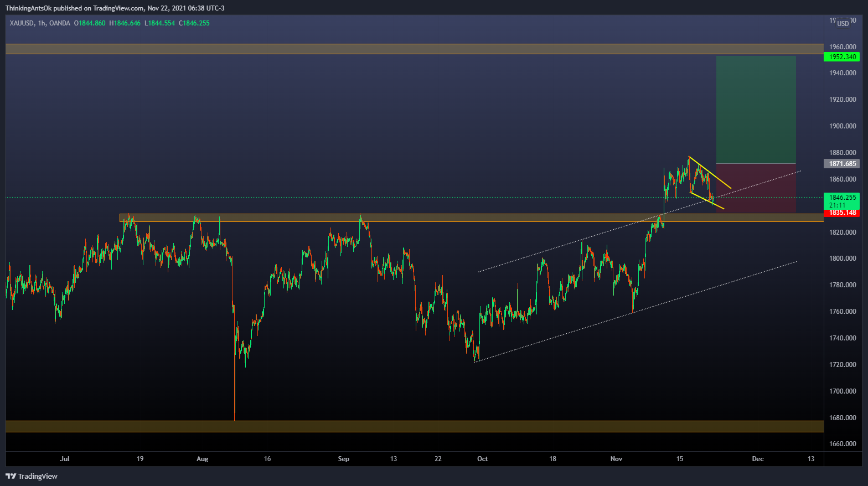Click the XAUUSD, 1h, OANDA symbol label
868x486 pixels.
click(40, 23)
